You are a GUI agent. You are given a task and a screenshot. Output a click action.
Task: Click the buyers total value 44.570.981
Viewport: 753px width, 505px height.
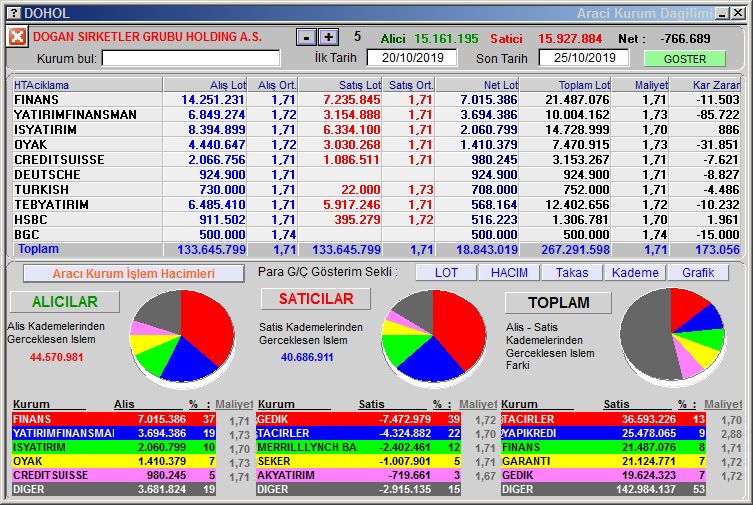[56, 357]
